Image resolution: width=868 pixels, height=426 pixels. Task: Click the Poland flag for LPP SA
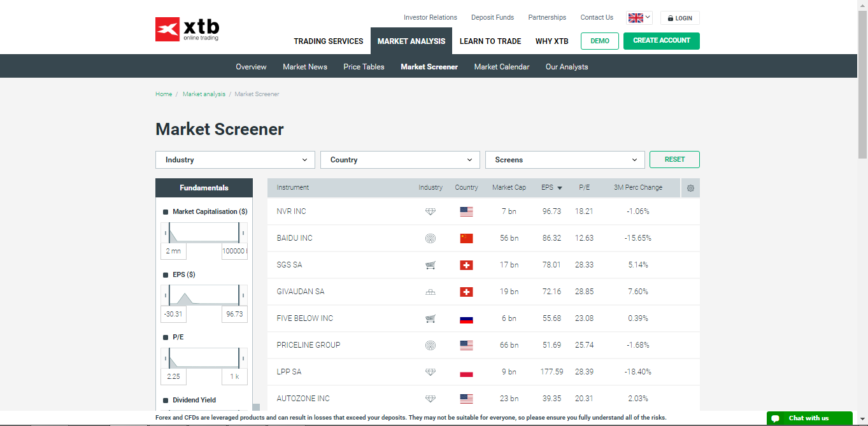tap(466, 372)
